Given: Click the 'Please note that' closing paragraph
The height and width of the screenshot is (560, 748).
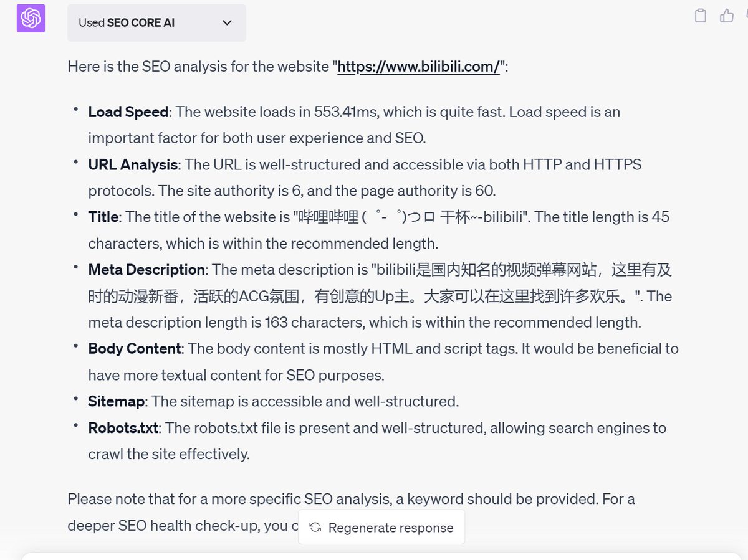Looking at the screenshot, I should [x=351, y=512].
